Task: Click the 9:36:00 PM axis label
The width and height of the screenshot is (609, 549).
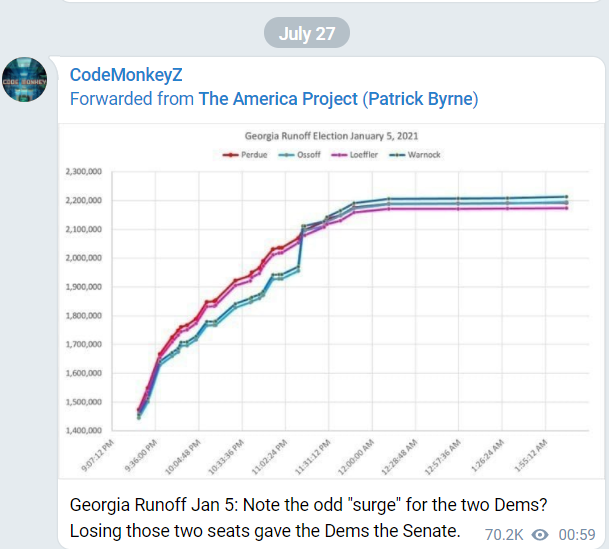Action: coord(140,455)
